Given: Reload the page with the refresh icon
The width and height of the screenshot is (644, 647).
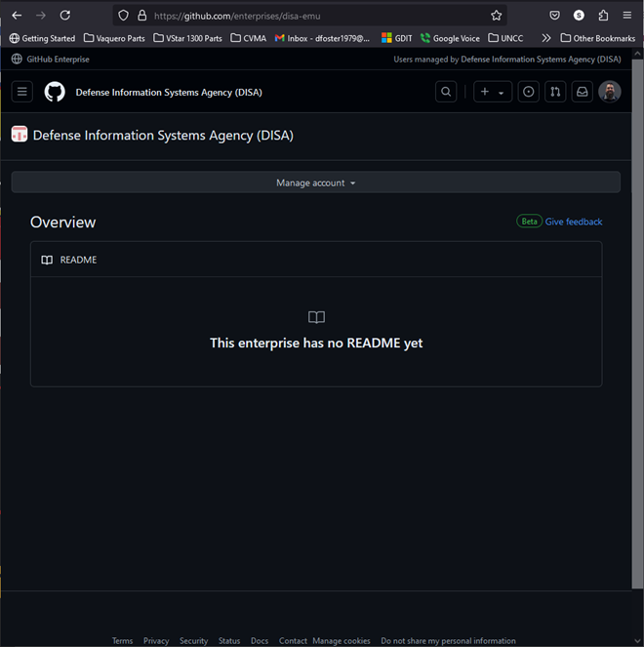Looking at the screenshot, I should click(x=65, y=16).
